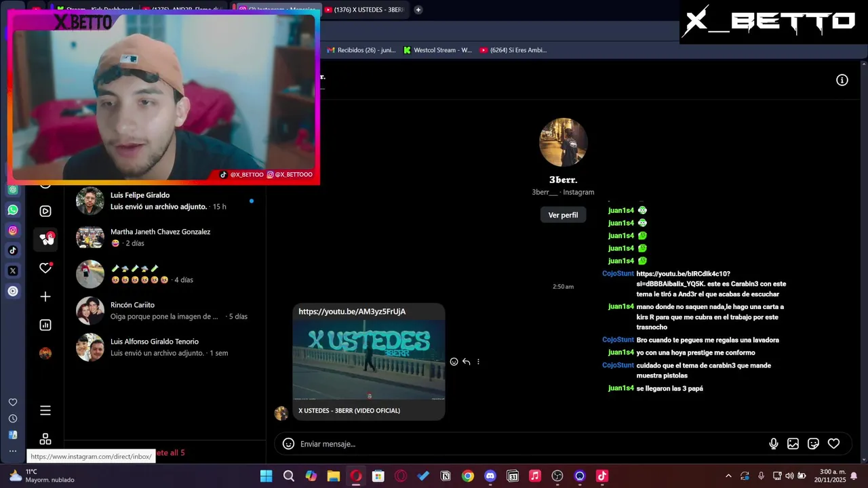Image resolution: width=868 pixels, height=488 pixels.
Task: Open the Windows Start menu
Action: [x=266, y=476]
